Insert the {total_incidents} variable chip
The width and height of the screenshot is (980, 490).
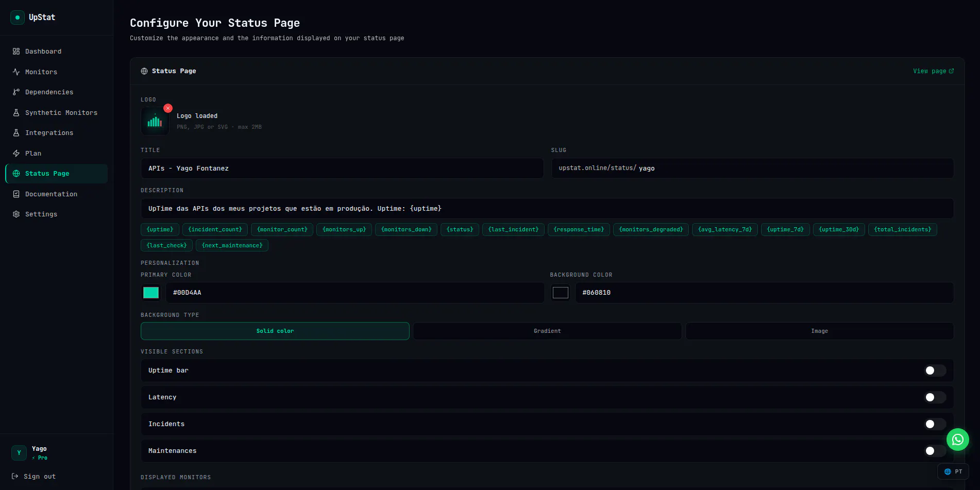coord(903,230)
